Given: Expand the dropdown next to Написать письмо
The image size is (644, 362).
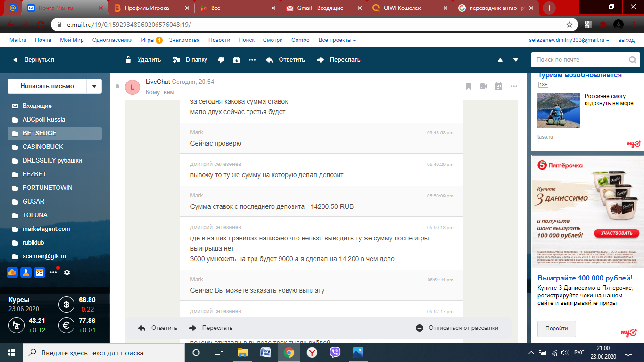Looking at the screenshot, I should [x=94, y=86].
